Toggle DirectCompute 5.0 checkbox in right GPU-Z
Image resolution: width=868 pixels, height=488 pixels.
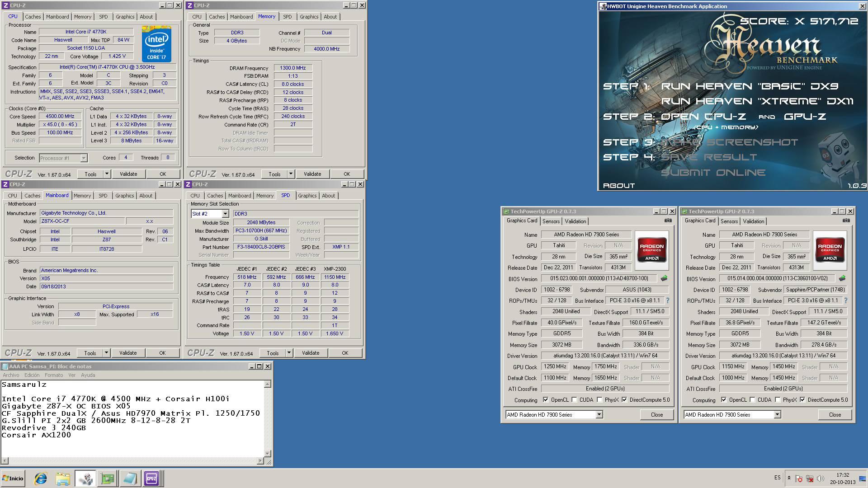802,400
